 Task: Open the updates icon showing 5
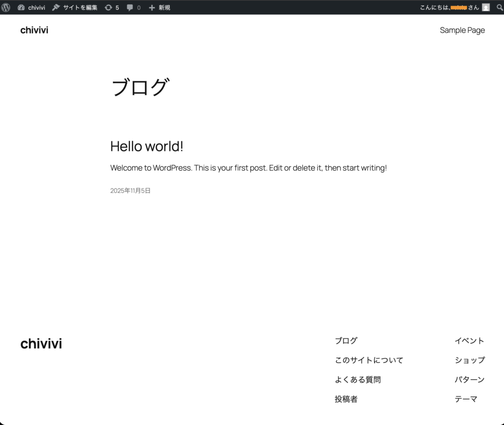click(108, 7)
